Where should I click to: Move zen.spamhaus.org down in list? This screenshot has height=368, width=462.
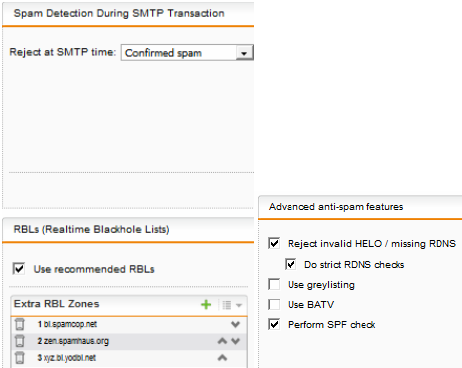[236, 341]
